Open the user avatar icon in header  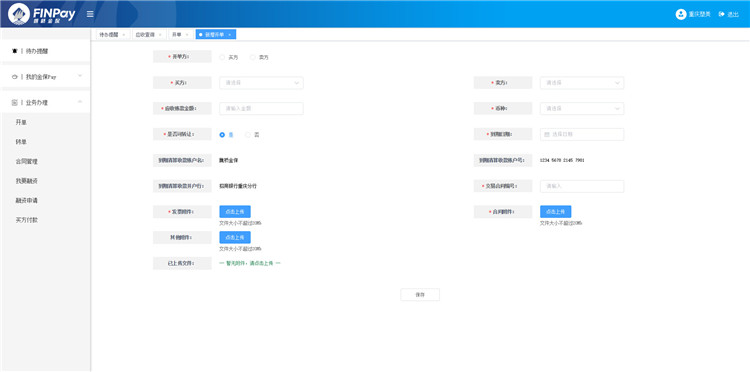(x=681, y=14)
